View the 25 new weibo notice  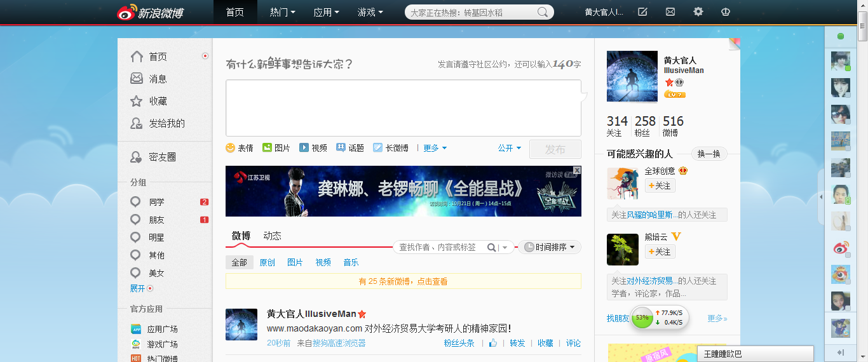coord(403,281)
